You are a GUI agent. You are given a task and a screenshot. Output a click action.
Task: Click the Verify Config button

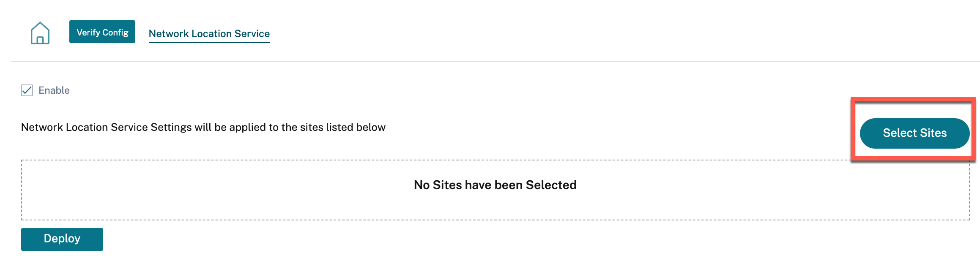coord(102,32)
